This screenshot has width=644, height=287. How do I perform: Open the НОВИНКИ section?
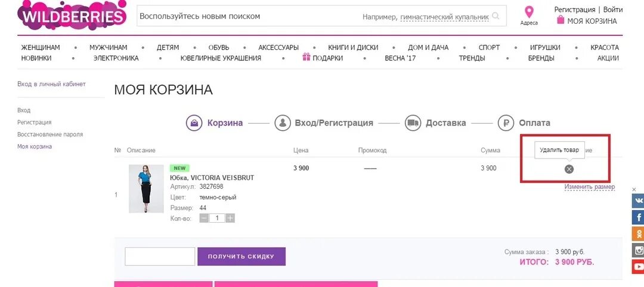[36, 58]
